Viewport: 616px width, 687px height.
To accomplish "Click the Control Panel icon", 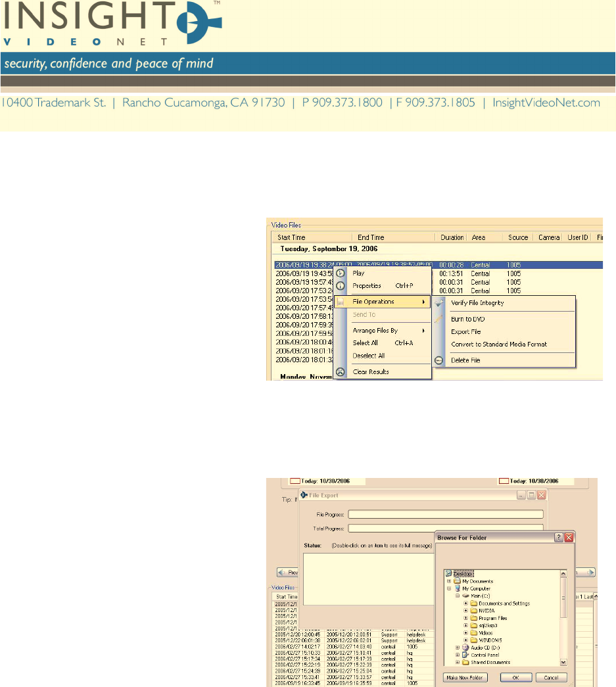I will (x=465, y=655).
